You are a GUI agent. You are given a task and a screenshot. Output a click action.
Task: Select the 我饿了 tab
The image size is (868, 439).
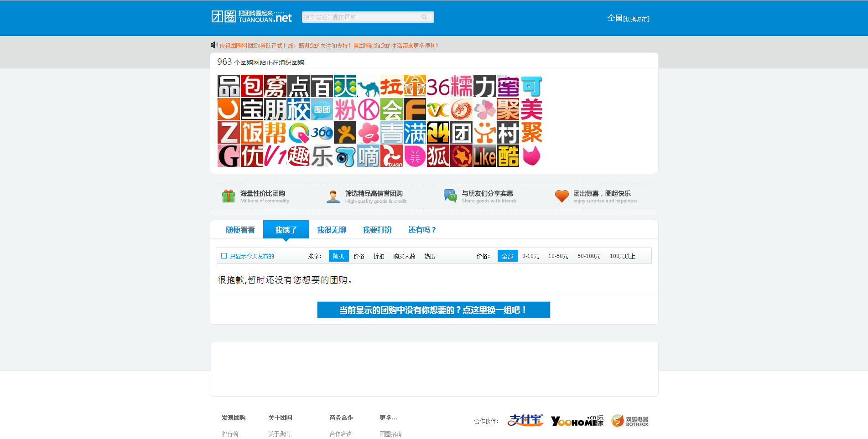[286, 229]
